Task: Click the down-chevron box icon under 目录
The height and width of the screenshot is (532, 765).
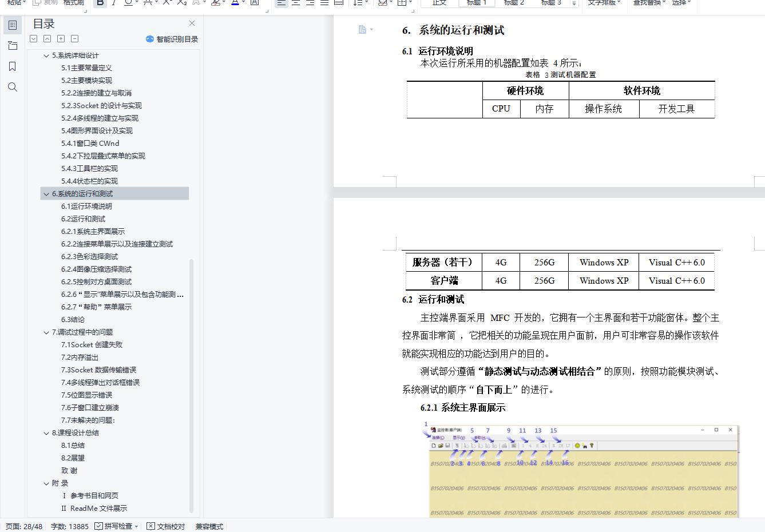Action: click(34, 39)
